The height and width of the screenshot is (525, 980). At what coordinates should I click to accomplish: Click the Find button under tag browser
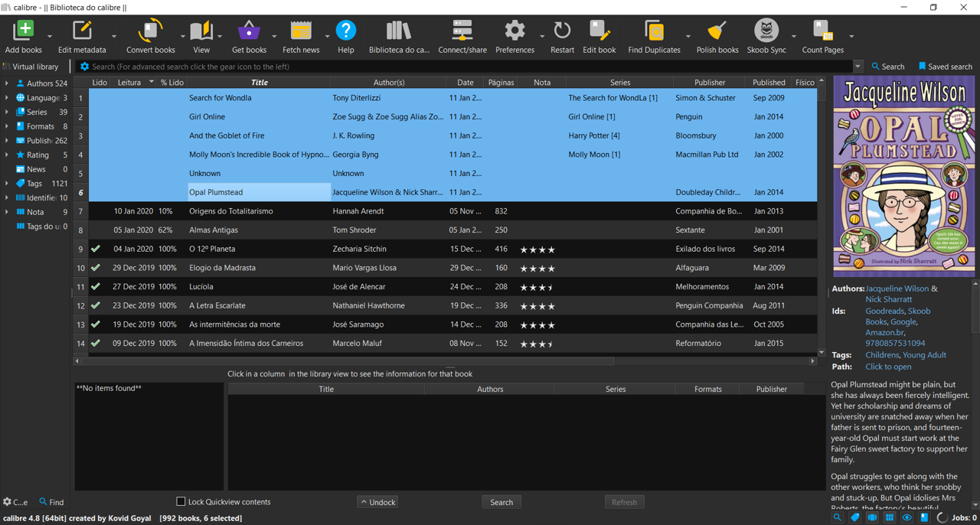coord(51,502)
